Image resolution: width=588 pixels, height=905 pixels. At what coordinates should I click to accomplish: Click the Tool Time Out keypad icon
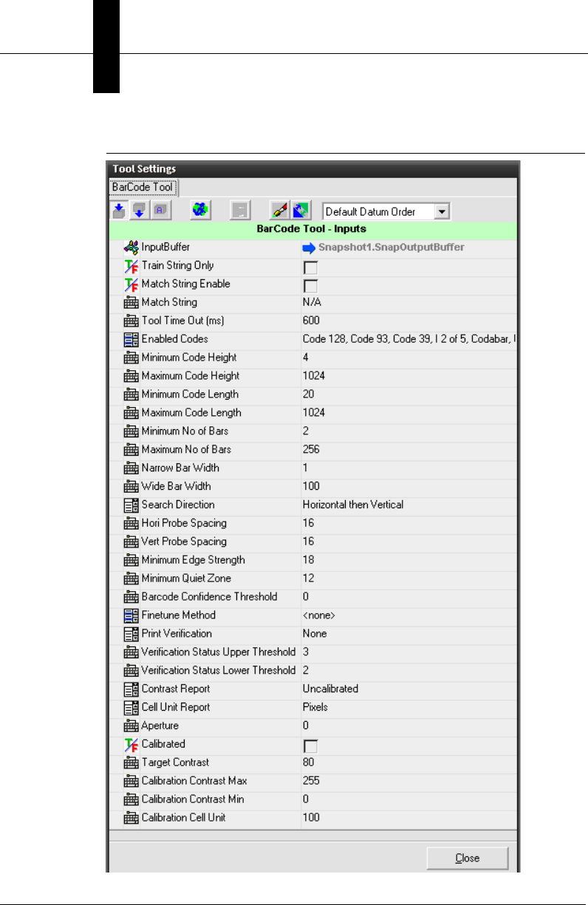point(131,321)
